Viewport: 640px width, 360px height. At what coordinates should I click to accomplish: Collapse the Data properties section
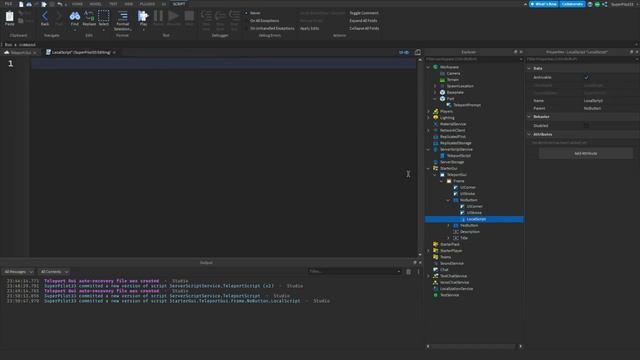click(x=529, y=69)
